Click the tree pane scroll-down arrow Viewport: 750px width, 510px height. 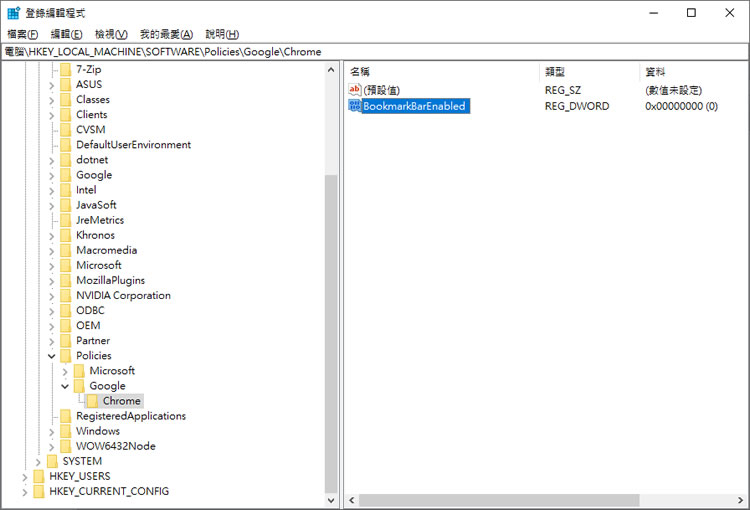pyautogui.click(x=331, y=500)
